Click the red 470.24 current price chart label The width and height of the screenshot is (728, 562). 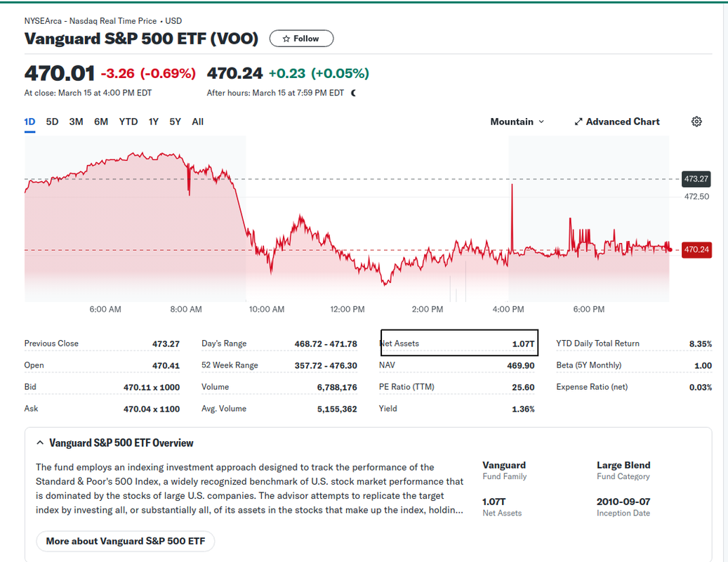[696, 250]
